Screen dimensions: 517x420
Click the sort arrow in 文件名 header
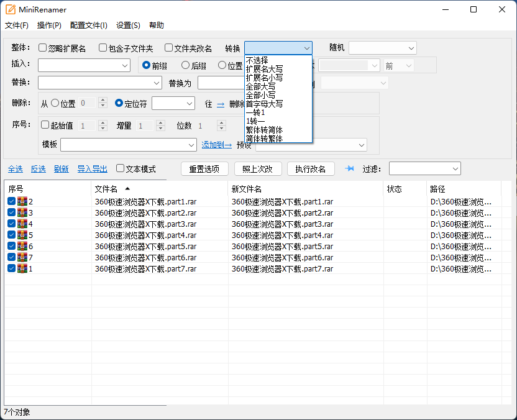127,188
